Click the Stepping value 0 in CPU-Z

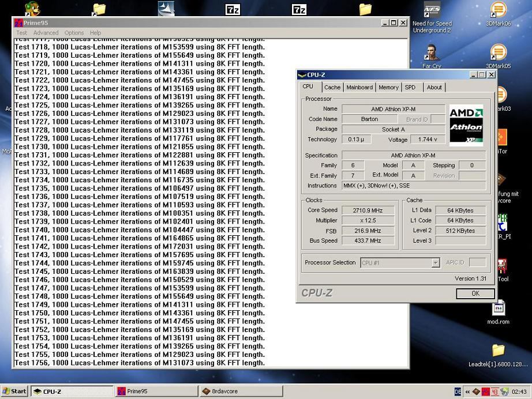472,165
